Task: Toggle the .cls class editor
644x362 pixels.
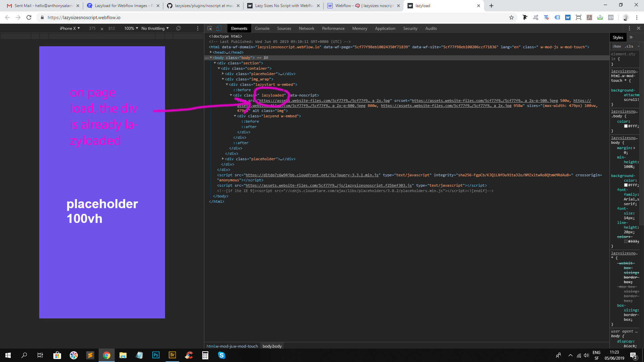Action: coord(629,46)
